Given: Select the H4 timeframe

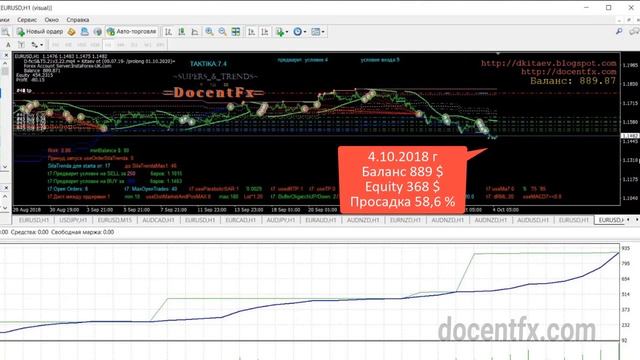Looking at the screenshot, I should tap(121, 44).
